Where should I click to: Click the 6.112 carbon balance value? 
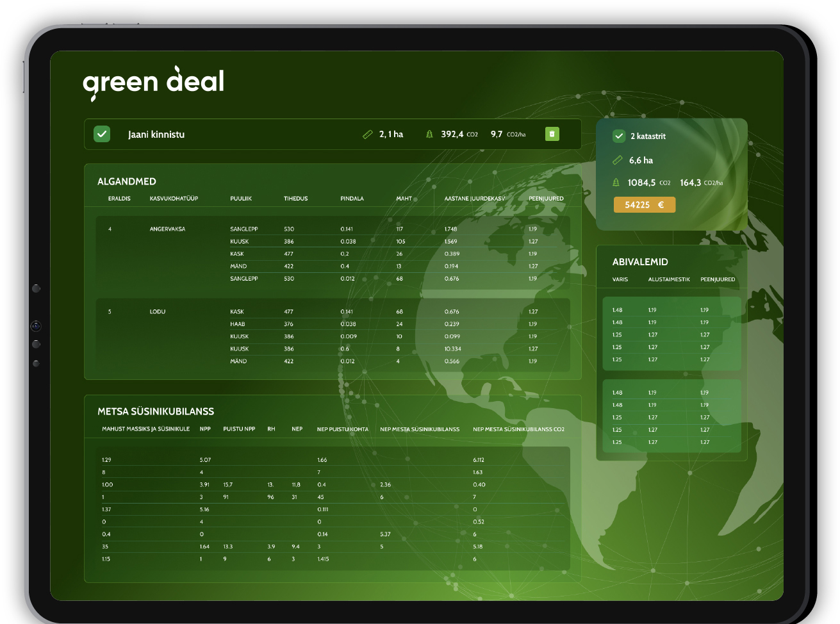[479, 460]
